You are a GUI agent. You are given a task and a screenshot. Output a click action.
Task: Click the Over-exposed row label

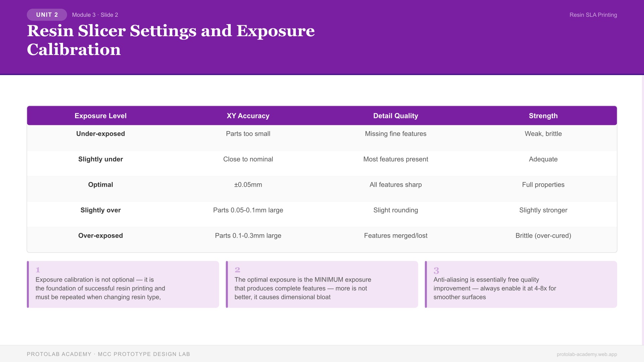click(100, 236)
